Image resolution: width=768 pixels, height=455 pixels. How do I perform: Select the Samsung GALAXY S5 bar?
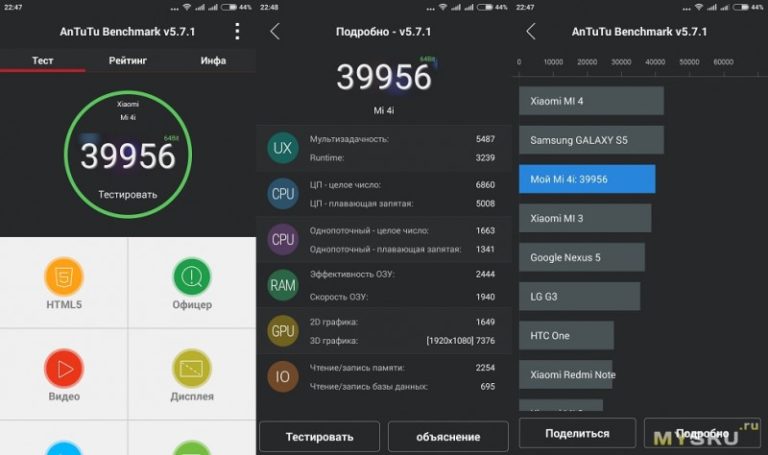[591, 140]
